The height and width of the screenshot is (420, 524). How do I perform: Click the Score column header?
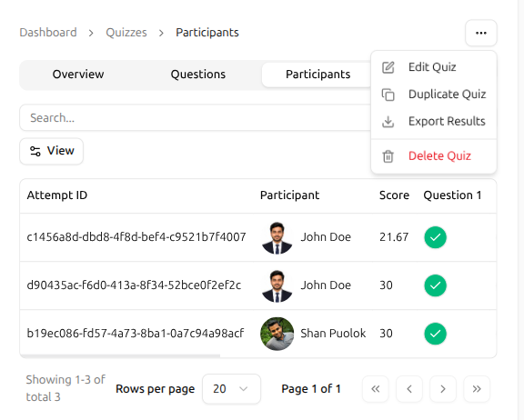pyautogui.click(x=394, y=195)
